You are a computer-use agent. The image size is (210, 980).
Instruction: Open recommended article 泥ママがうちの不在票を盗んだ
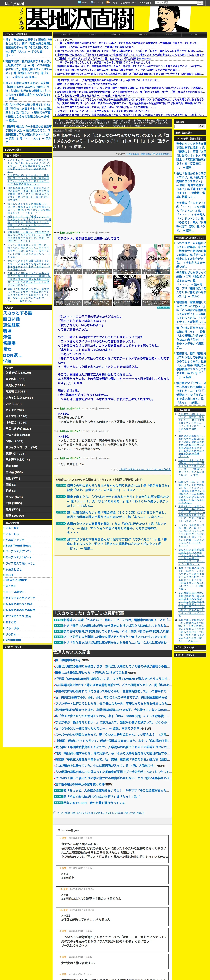pos(117,544)
